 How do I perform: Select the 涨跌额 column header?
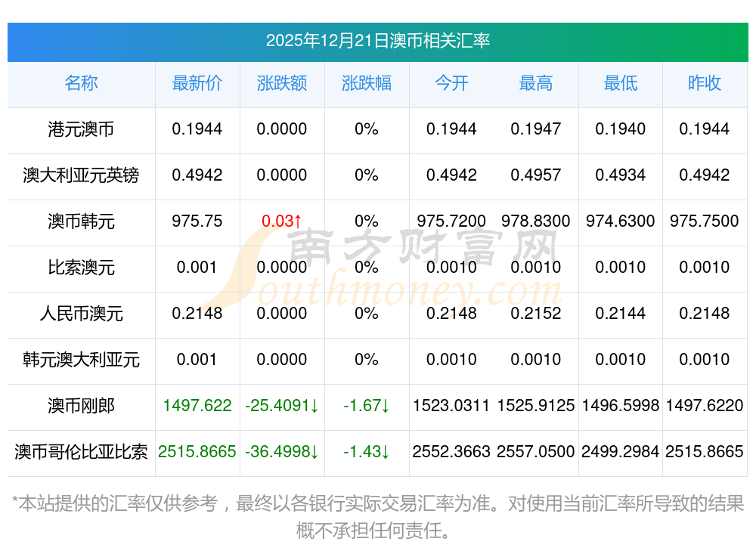pos(282,83)
